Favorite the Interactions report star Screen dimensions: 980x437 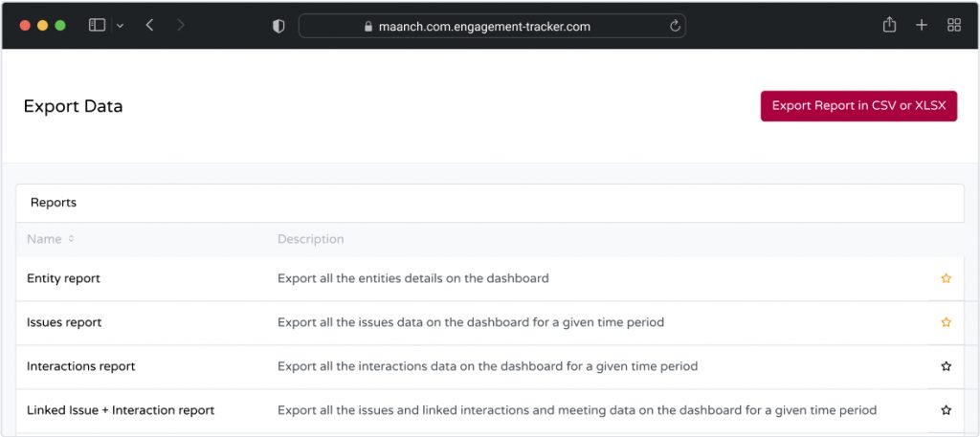coord(947,366)
